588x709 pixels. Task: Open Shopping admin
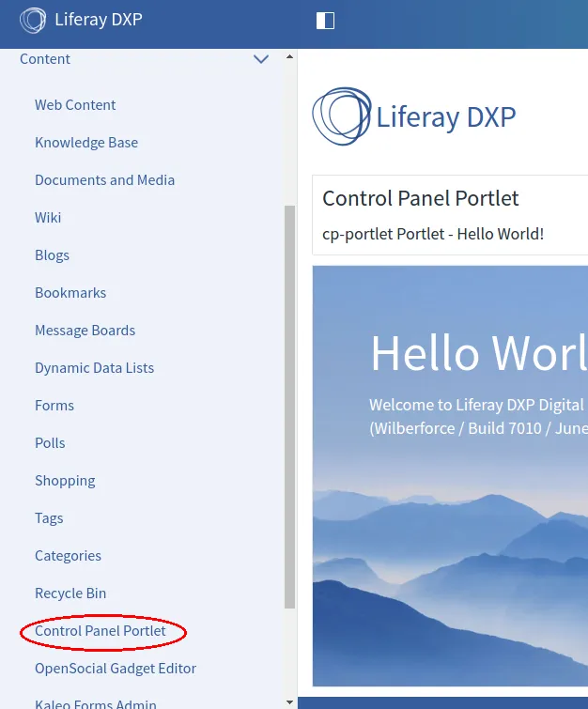click(65, 480)
